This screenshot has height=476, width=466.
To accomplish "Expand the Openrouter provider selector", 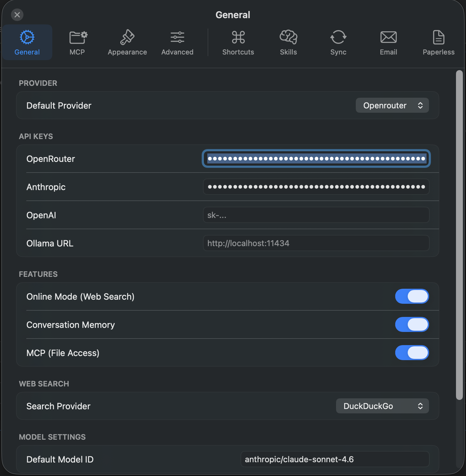I will 392,105.
